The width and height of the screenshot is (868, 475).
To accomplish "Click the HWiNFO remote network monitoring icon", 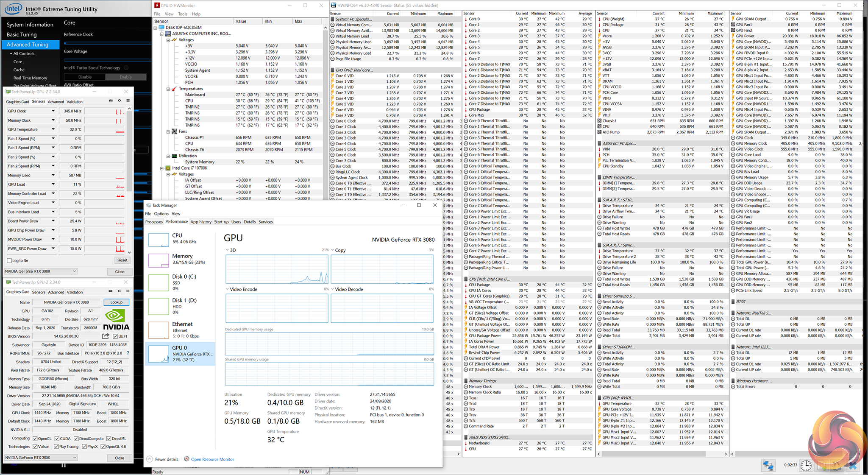I will coord(768,465).
